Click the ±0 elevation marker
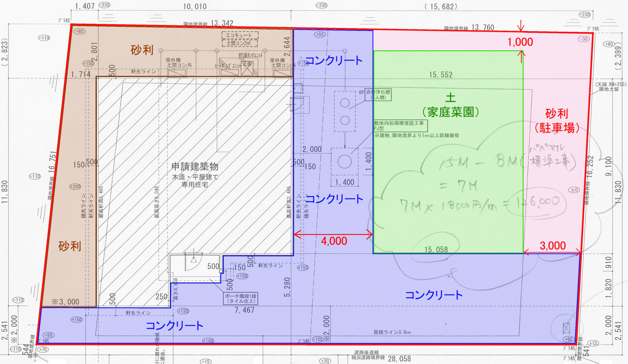This screenshot has height=364, width=628. tap(574, 190)
